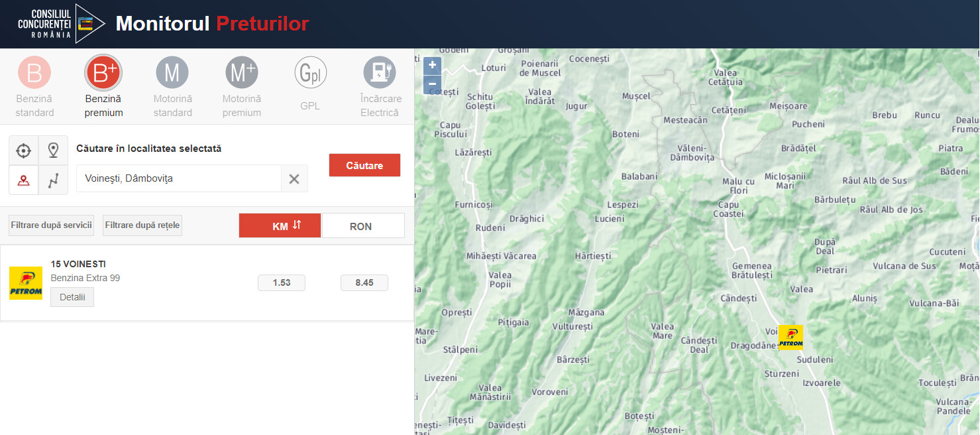Click the route search mode icon
The width and height of the screenshot is (980, 435).
[54, 180]
